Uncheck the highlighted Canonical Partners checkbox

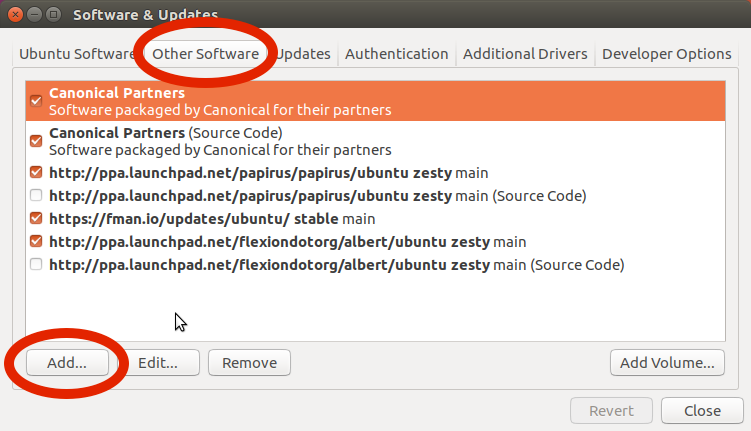36,101
